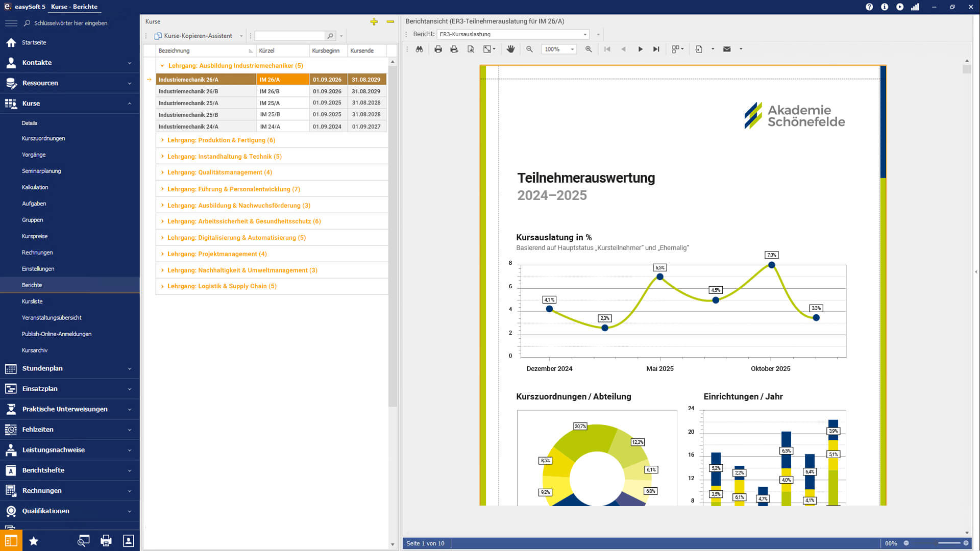
Task: Expand Lehrgang Qualitätsmanagement group
Action: click(x=162, y=172)
